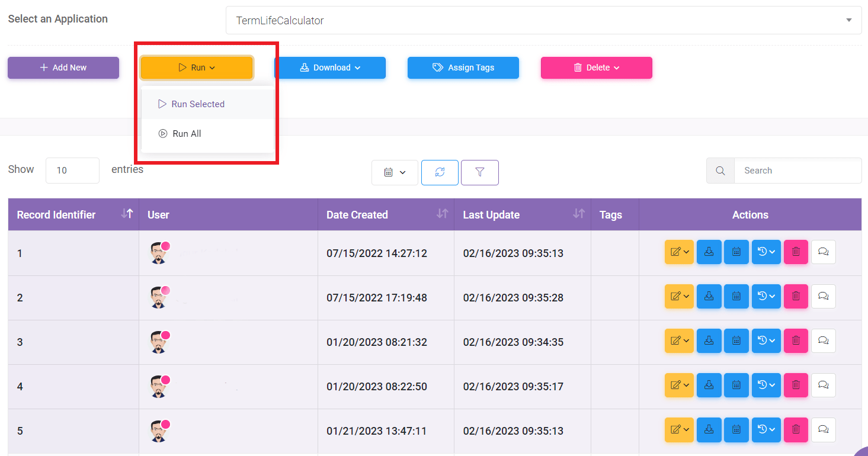This screenshot has width=868, height=456.
Task: Click the user avatar in record 3
Action: click(x=159, y=342)
